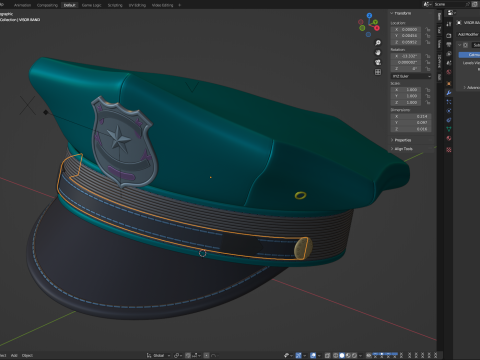This screenshot has width=480, height=360.
Task: Switch to the Video Editing workspace tab
Action: (x=162, y=5)
